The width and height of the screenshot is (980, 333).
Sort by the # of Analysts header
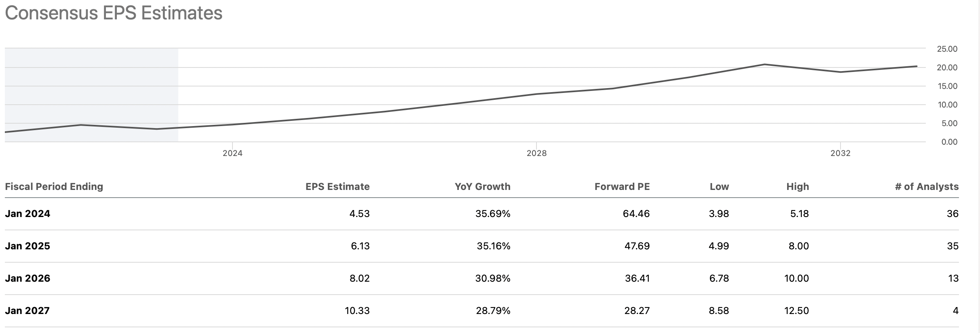coord(927,186)
